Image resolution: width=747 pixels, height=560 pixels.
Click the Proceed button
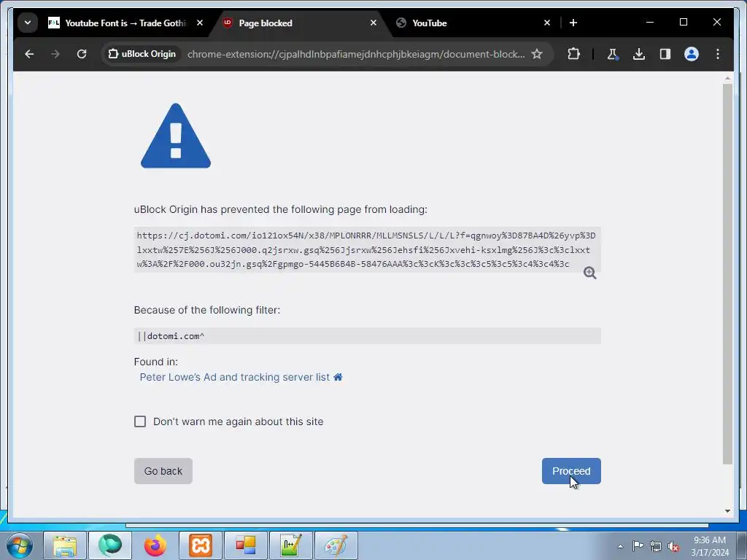tap(571, 471)
